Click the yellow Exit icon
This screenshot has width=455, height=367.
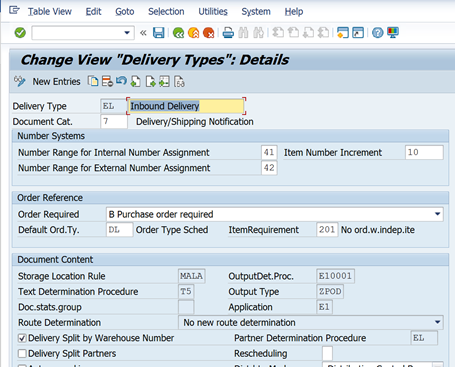pyautogui.click(x=194, y=33)
